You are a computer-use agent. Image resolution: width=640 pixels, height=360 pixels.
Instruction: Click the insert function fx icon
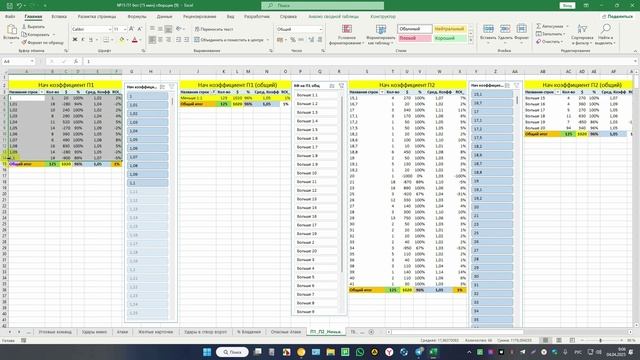(x=76, y=61)
